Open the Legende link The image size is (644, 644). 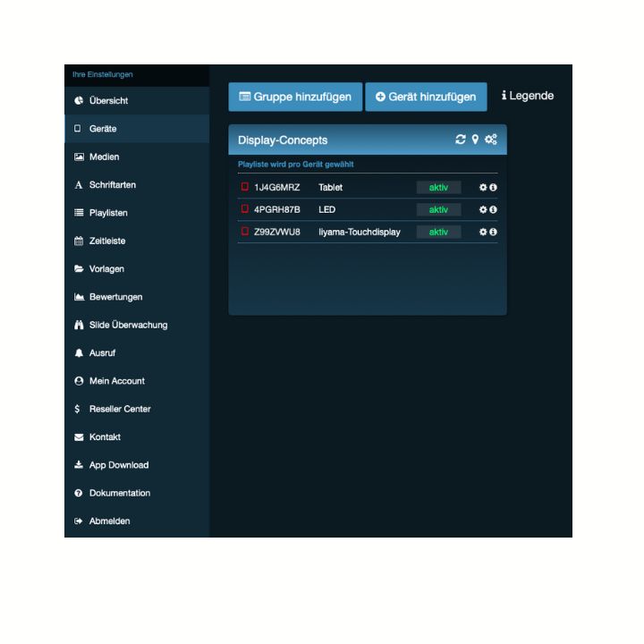pos(528,96)
